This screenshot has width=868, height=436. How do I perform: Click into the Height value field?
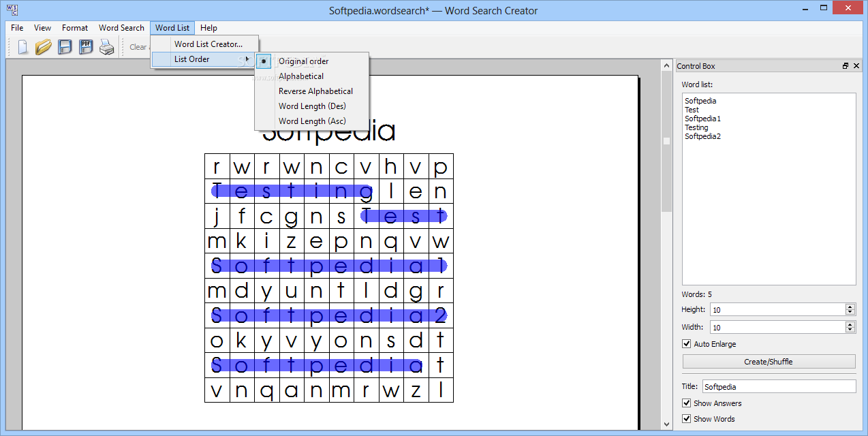pyautogui.click(x=777, y=309)
